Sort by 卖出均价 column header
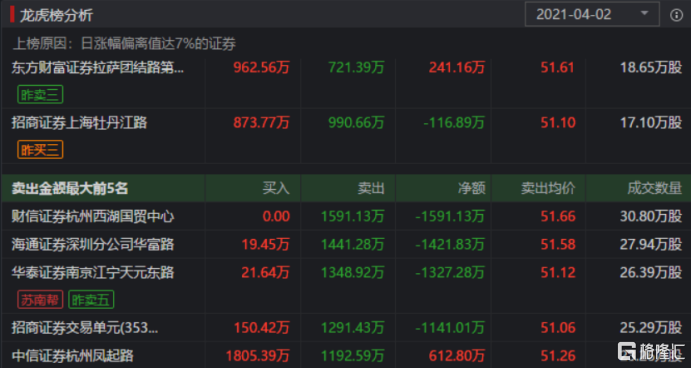This screenshot has height=368, width=692. pyautogui.click(x=548, y=188)
